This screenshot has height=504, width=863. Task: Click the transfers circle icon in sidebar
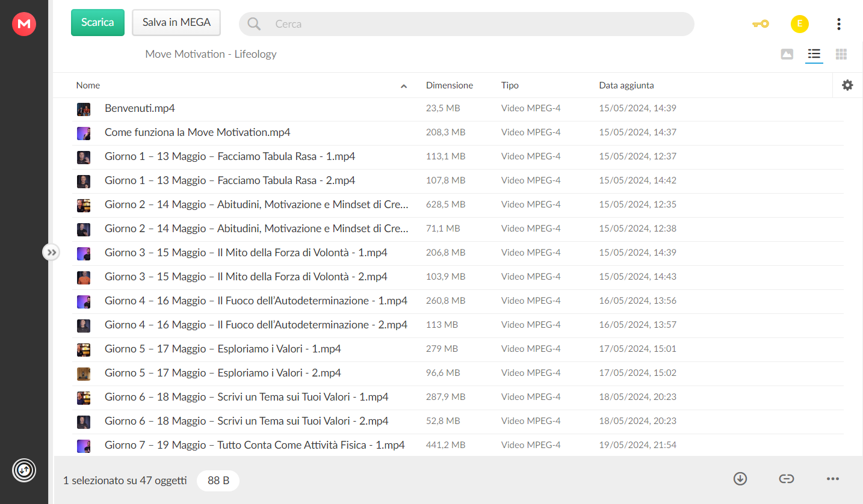(24, 470)
